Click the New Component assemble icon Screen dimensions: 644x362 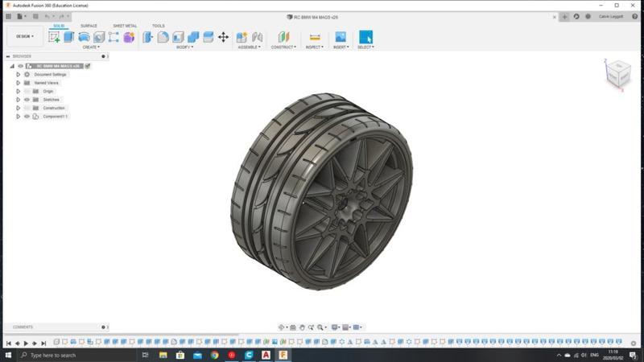click(242, 37)
